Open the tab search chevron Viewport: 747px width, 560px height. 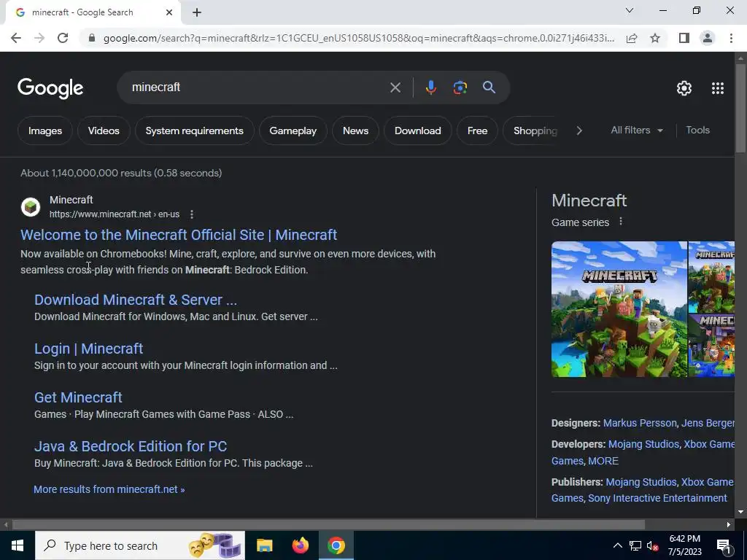pyautogui.click(x=630, y=10)
